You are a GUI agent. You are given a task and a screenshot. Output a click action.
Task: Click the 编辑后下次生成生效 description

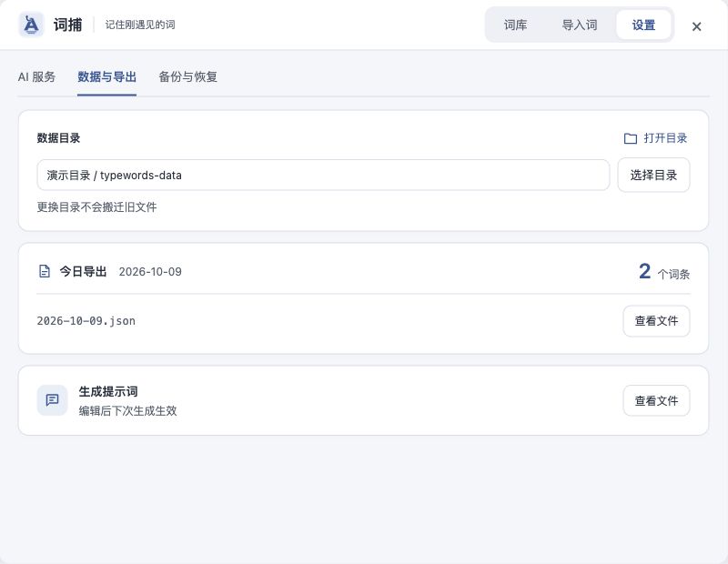pyautogui.click(x=127, y=411)
